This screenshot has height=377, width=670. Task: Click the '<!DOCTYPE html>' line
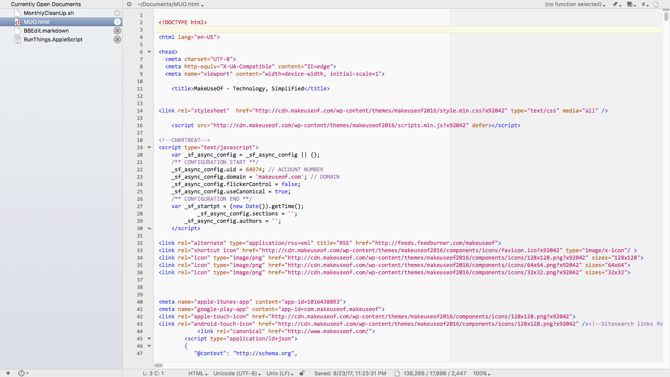[182, 22]
